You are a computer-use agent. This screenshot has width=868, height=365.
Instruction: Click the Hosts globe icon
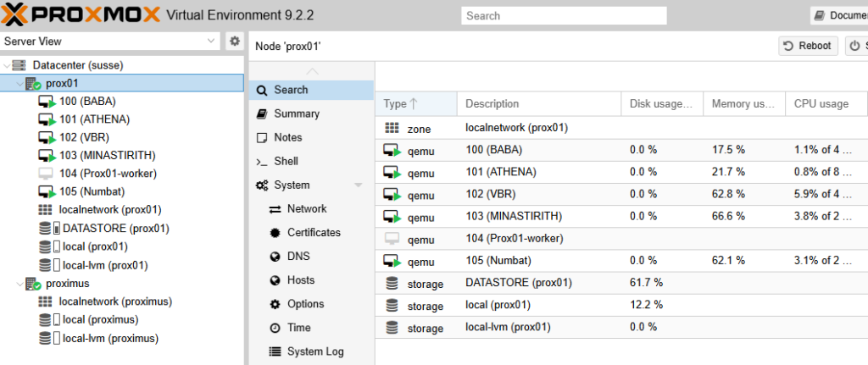(275, 280)
